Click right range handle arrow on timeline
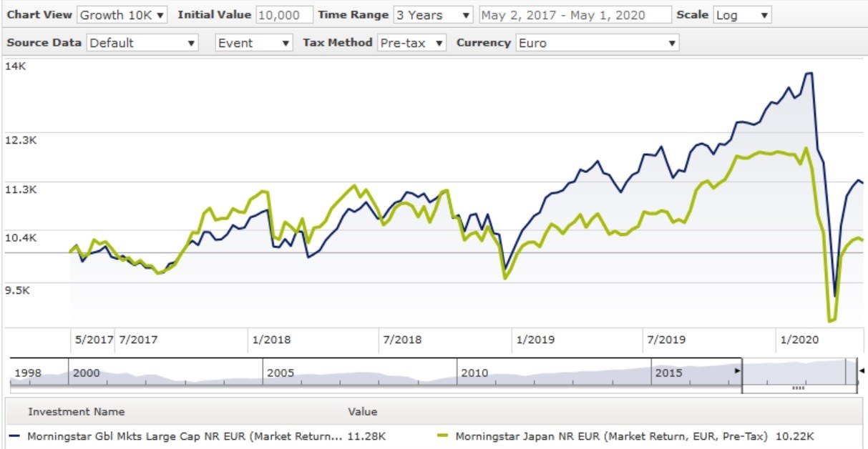 [862, 370]
